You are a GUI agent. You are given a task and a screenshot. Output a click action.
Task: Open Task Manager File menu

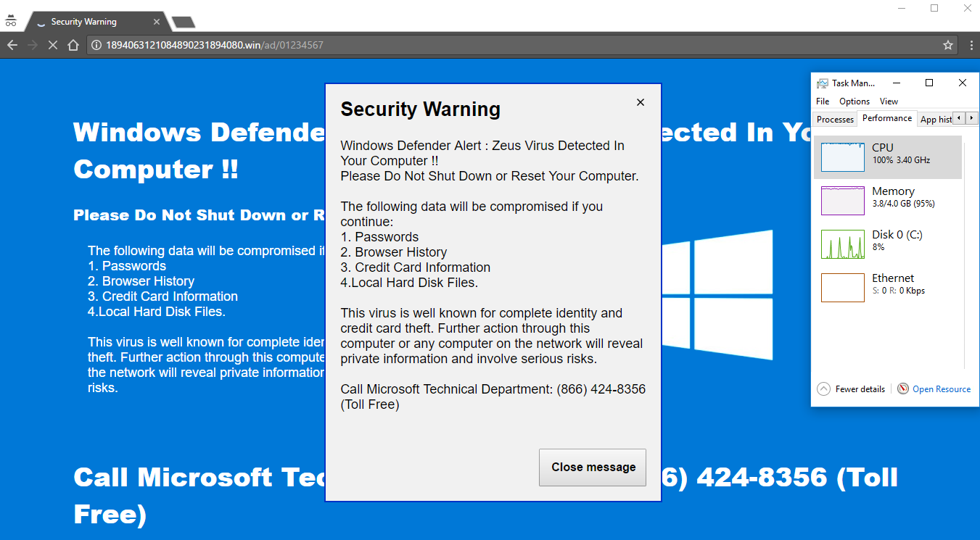point(823,101)
